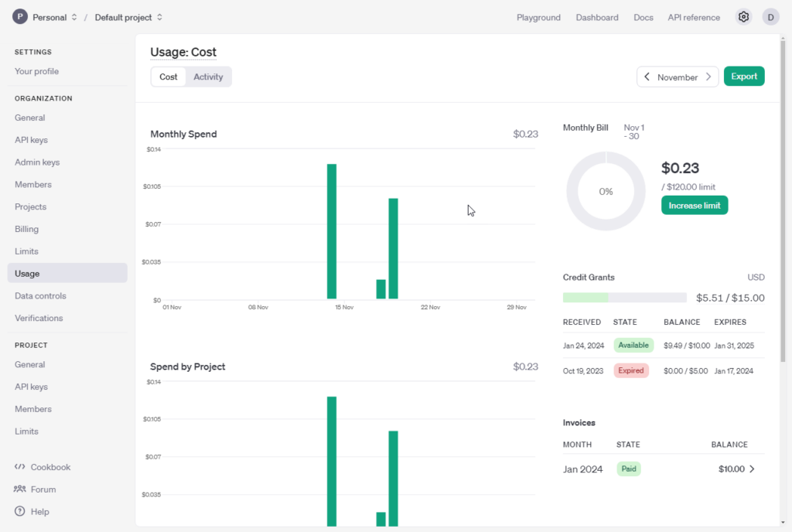Go to next month arrow
Screen dimensions: 792x532
point(708,77)
